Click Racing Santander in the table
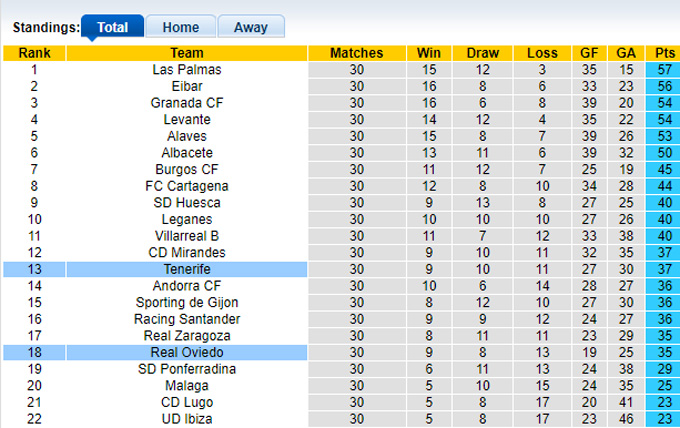 187,319
